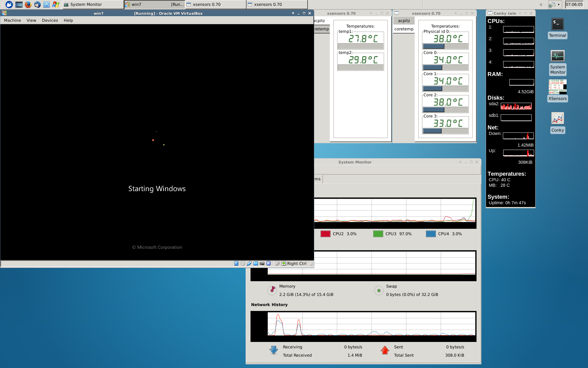
Task: Open the USB devices status icon
Action: 249,263
